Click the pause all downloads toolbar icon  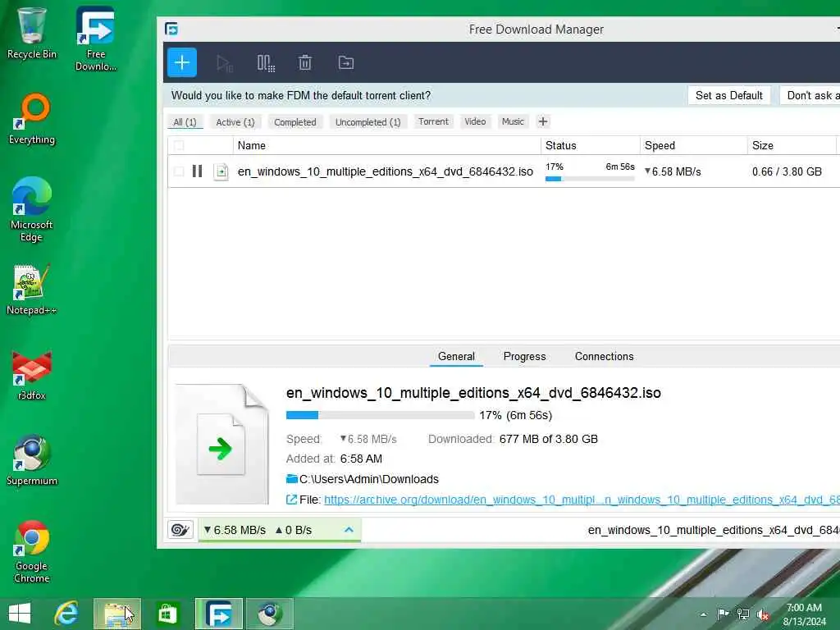pos(266,63)
